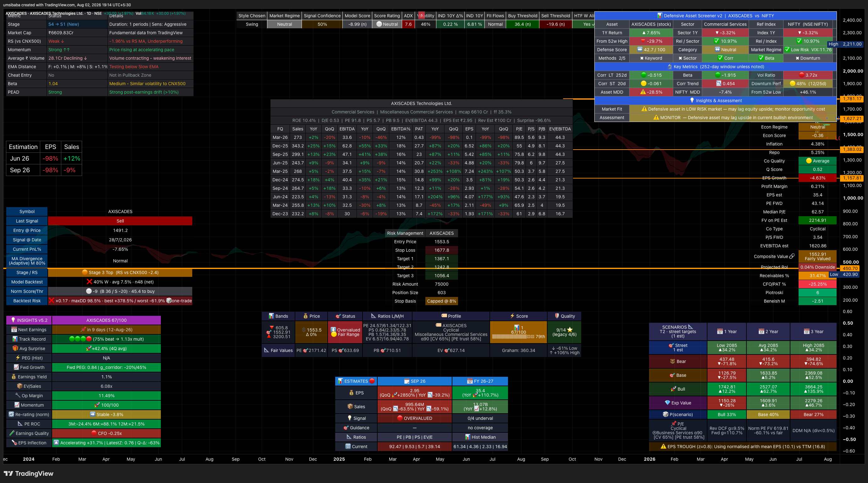
Task: Click the gift icon beside Avg Surprise
Action: tap(15, 349)
